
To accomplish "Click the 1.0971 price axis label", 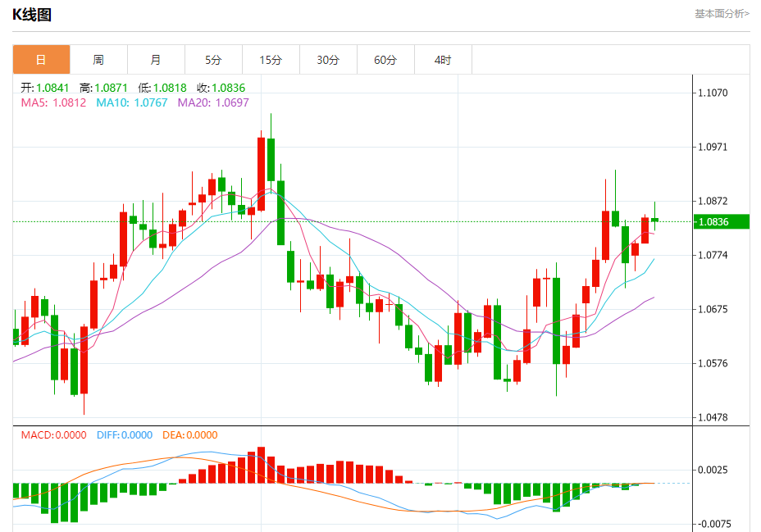I will tap(713, 147).
